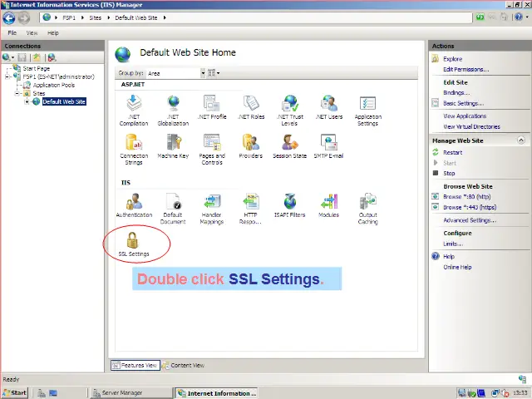Open the Bindings link
The image size is (532, 399).
(456, 92)
